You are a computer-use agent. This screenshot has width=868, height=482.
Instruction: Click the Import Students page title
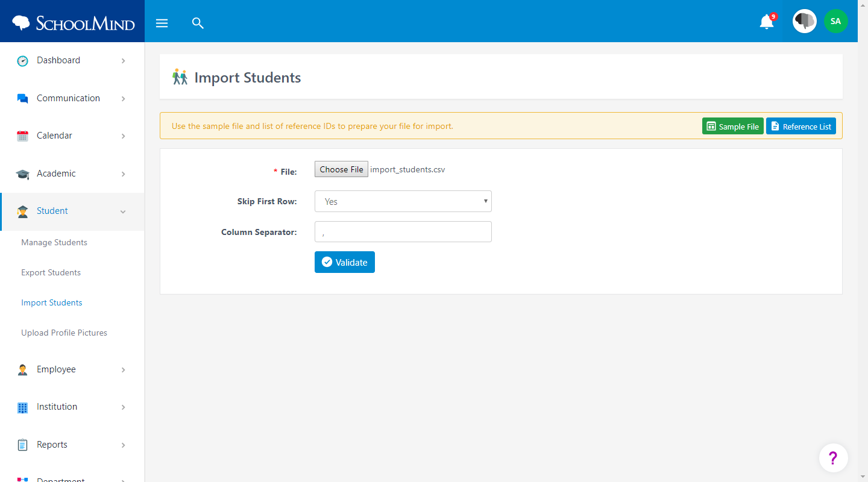point(247,77)
